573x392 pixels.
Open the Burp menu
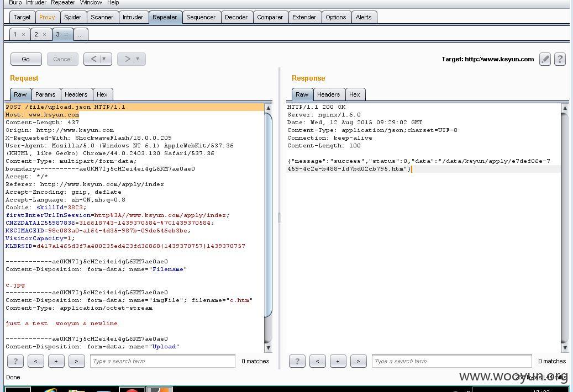pos(15,3)
